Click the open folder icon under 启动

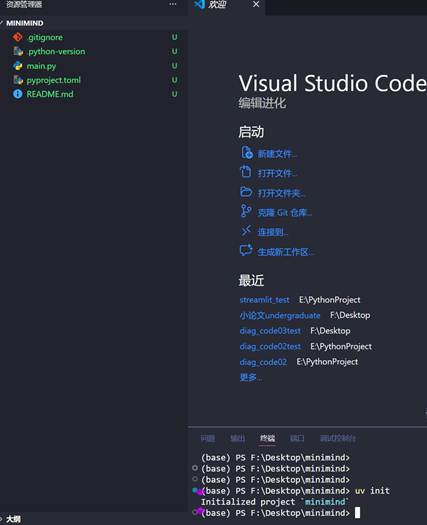tap(246, 192)
